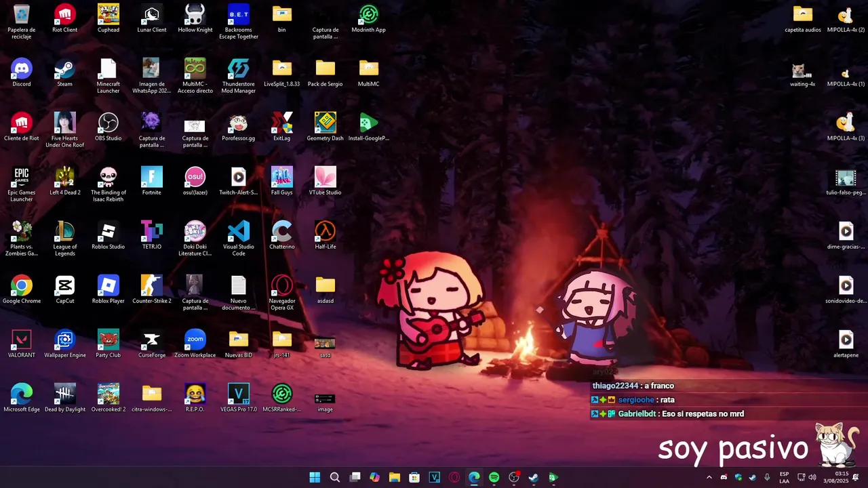Select The Binding of Isaac Rebirth icon
Screen dimensions: 868x488
[x=108, y=184]
